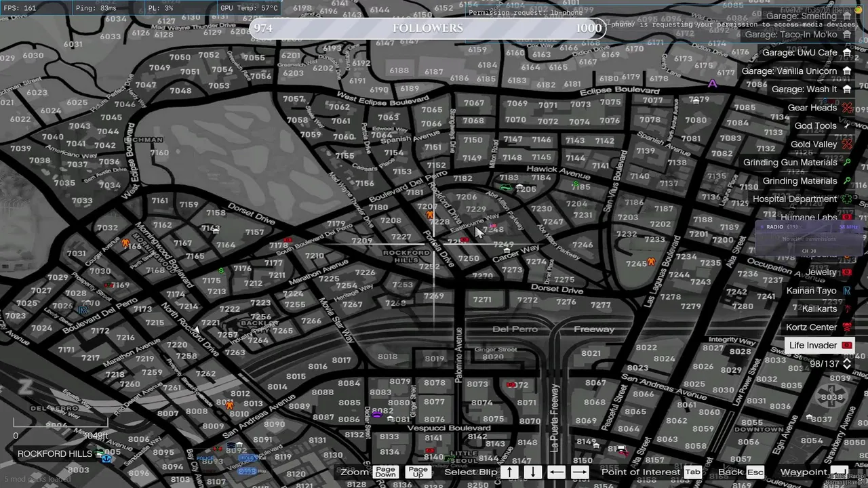
Task: Click map lot number 8021
Action: 591,353
